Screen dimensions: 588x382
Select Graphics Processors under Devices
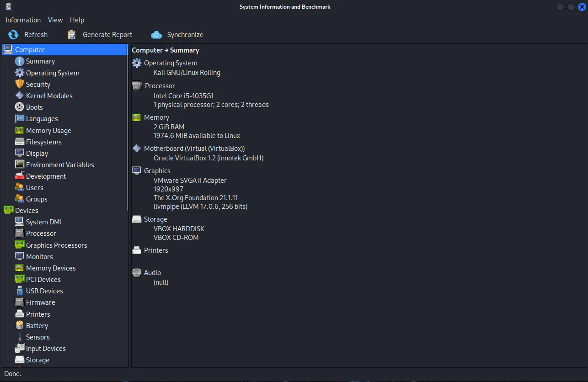(x=56, y=245)
